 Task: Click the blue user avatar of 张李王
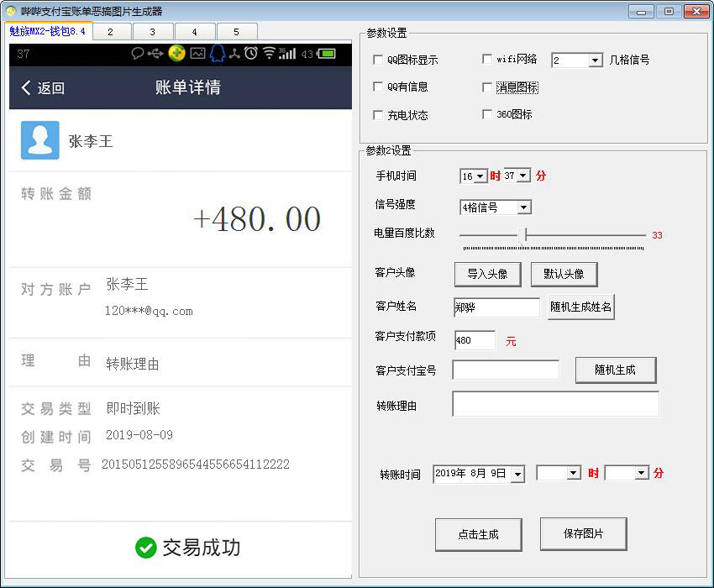click(x=40, y=140)
